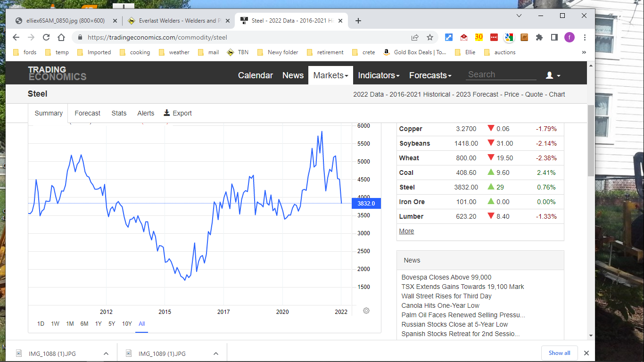Bookmark this page with the star icon
This screenshot has height=362, width=644.
pyautogui.click(x=430, y=37)
